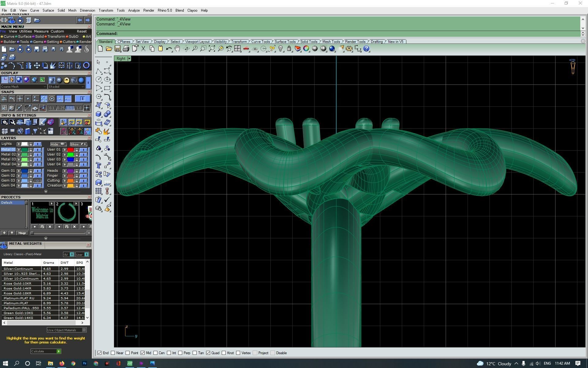Viewport: 588px width, 368px height.
Task: Enable the Perp osnap checkbox
Action: click(x=180, y=353)
